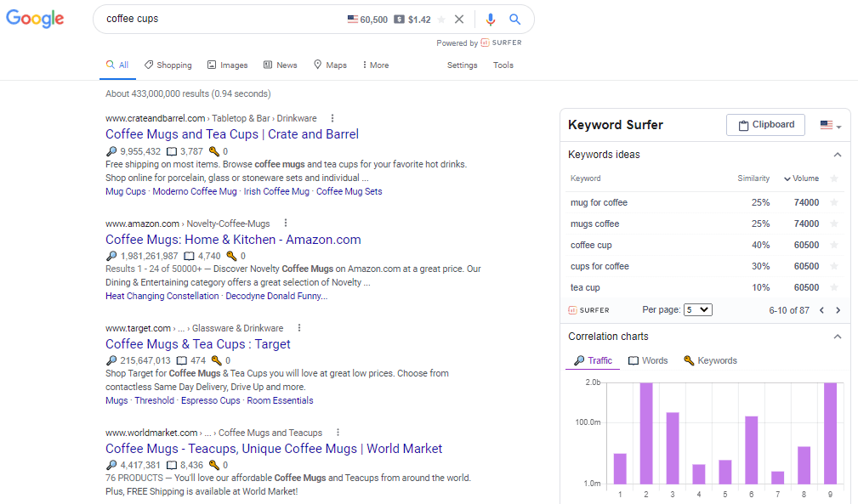This screenshot has height=504, width=858.
Task: Click the Clipboard button
Action: (x=765, y=125)
